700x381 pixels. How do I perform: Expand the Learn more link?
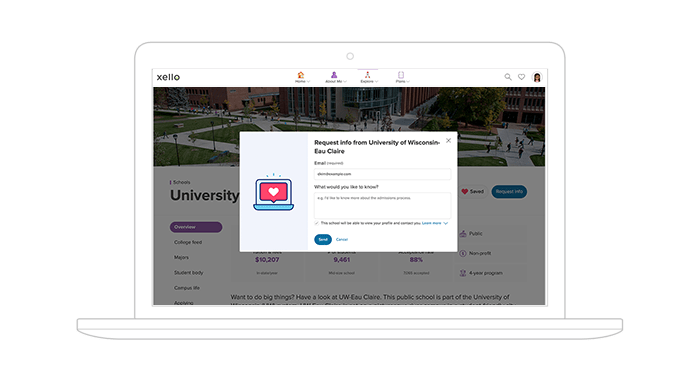click(x=434, y=223)
